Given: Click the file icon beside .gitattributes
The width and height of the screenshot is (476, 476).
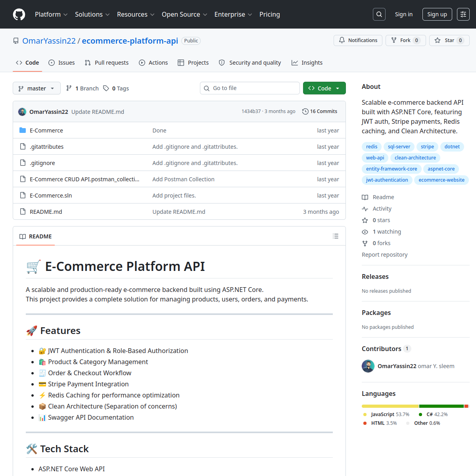Looking at the screenshot, I should pos(23,147).
